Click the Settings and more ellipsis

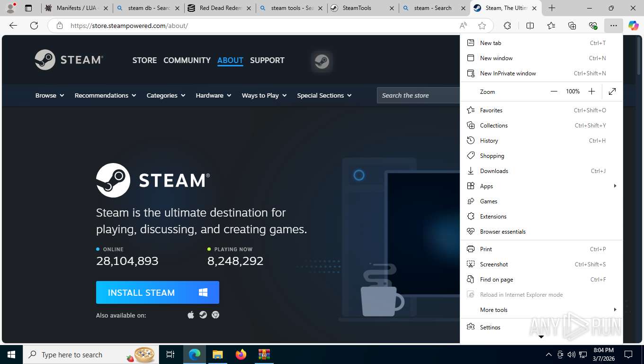(x=614, y=26)
